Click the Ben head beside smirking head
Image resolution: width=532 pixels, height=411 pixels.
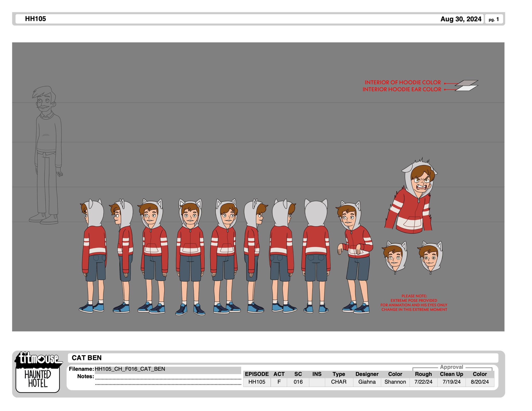pyautogui.click(x=394, y=257)
